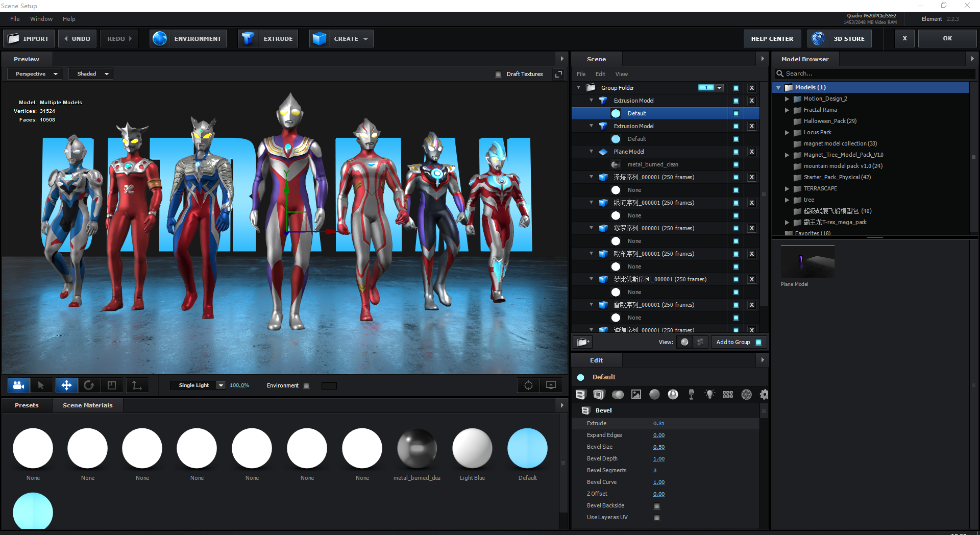Enable the Environment checkbox near Single Light

pos(306,386)
